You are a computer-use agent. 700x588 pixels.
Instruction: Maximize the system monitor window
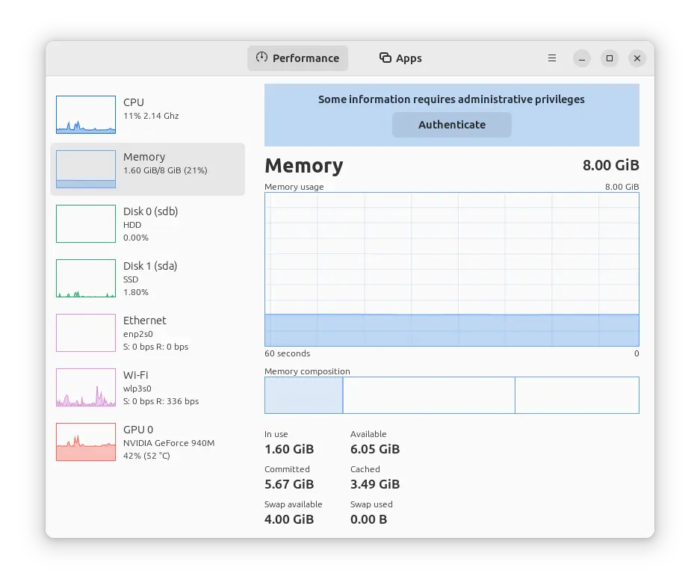coord(610,58)
